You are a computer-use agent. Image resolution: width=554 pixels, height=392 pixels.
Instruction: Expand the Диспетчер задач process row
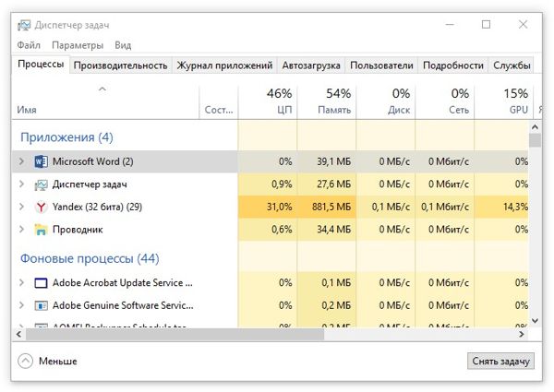(21, 184)
